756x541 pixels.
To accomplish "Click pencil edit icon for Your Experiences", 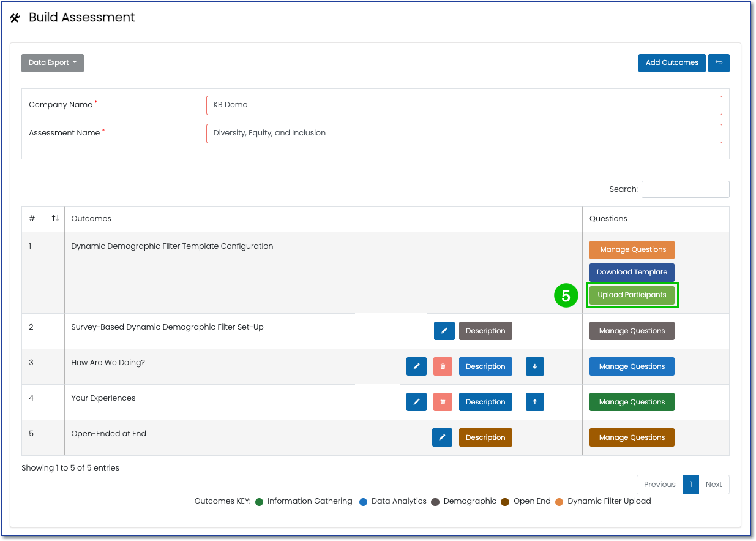I will pyautogui.click(x=416, y=402).
